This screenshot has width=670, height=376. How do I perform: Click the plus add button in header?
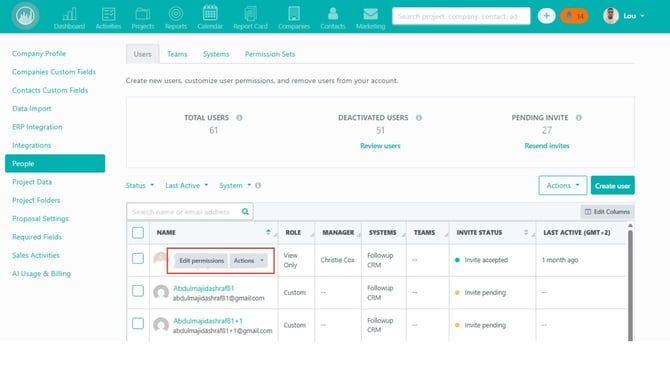click(546, 16)
